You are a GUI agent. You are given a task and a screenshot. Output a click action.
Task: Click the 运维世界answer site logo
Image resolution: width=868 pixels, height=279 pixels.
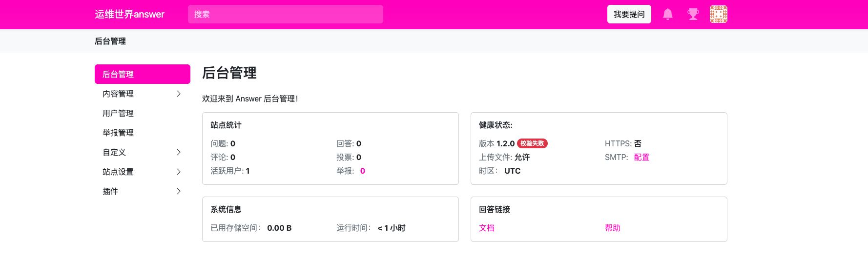coord(129,15)
